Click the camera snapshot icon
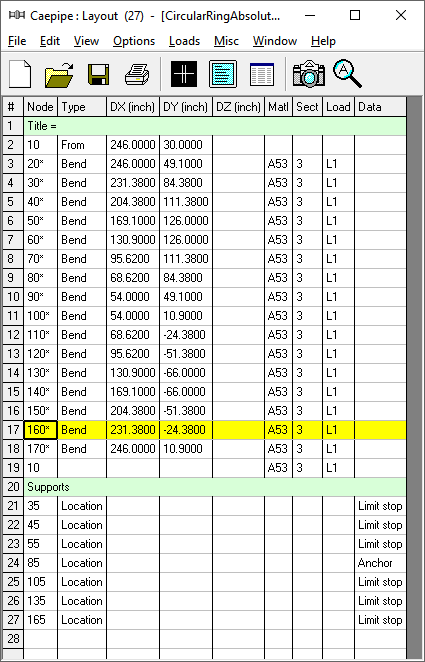 [x=309, y=74]
